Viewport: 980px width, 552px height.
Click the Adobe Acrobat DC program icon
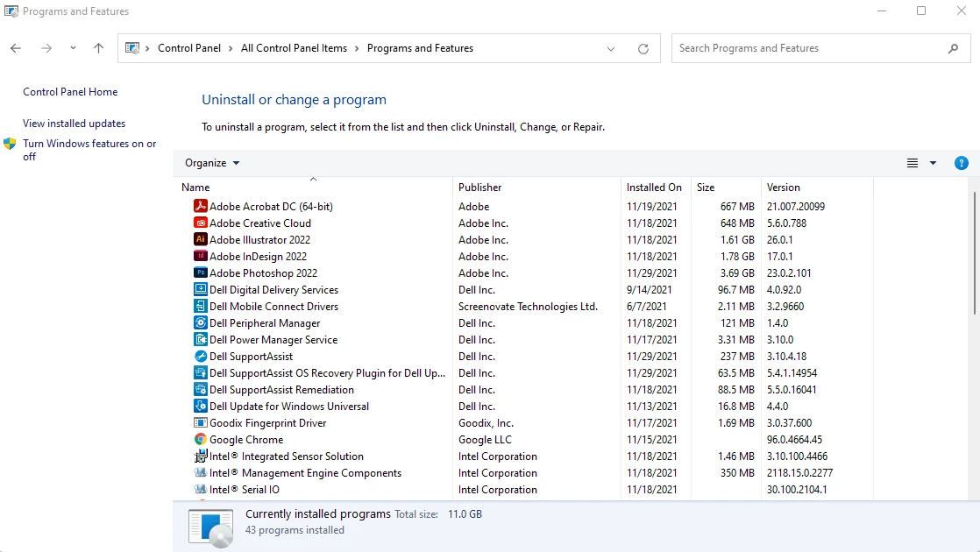pyautogui.click(x=200, y=206)
